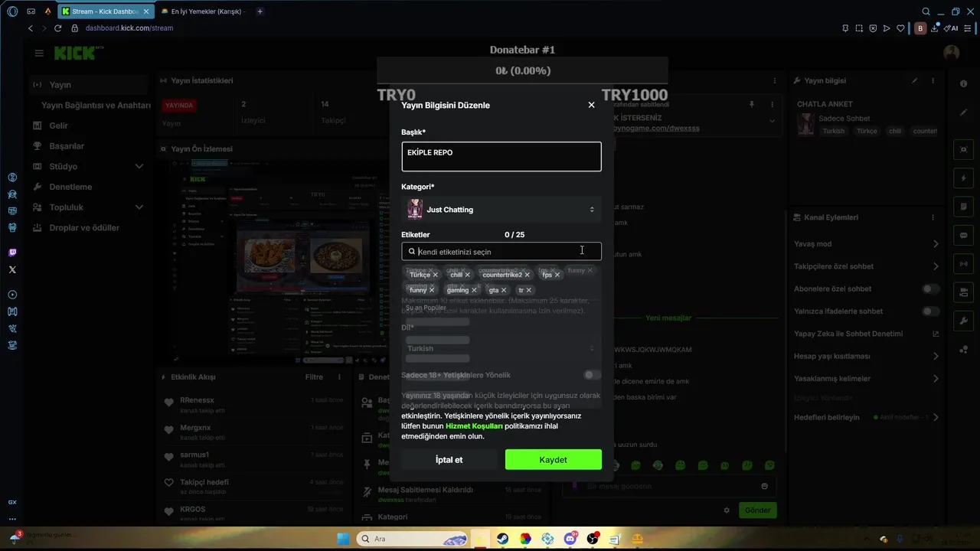Click the İptal et button
The width and height of the screenshot is (980, 551).
pyautogui.click(x=449, y=460)
